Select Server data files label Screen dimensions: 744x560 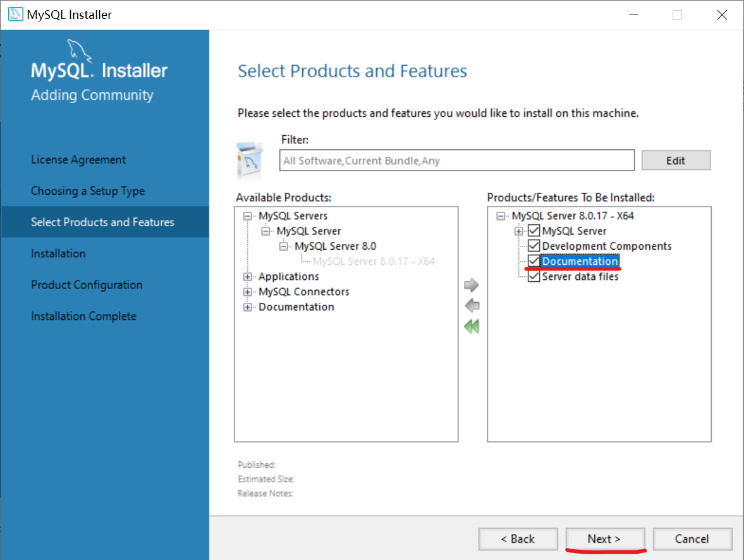click(x=580, y=277)
